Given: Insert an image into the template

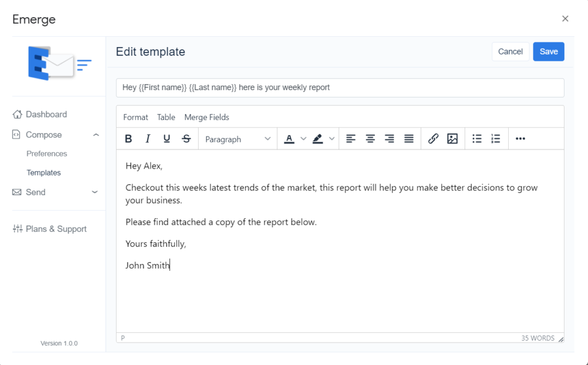Looking at the screenshot, I should pos(452,139).
